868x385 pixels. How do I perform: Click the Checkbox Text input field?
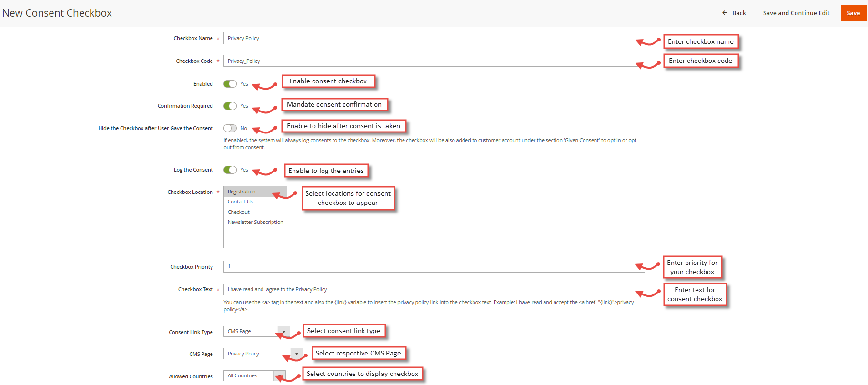tap(434, 289)
